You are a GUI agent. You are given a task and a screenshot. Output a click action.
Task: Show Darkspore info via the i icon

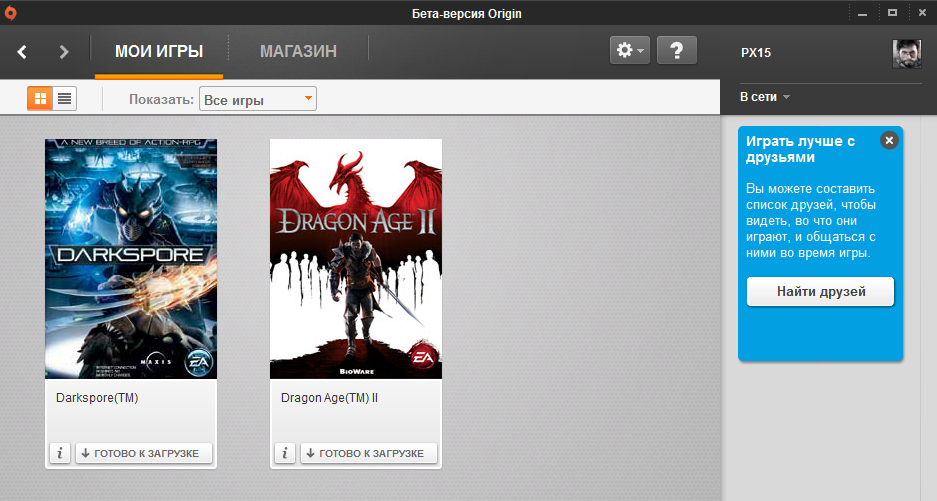(60, 453)
